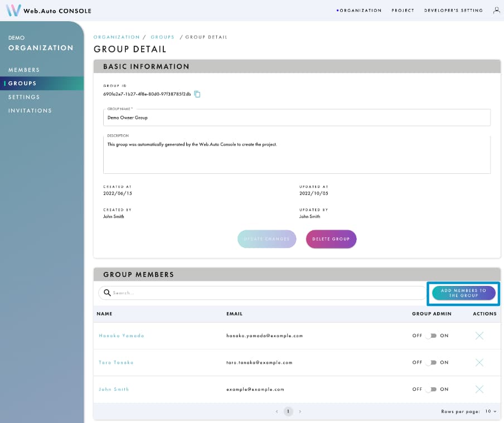
Task: Toggle group admin for Taro Tanaka
Action: (x=431, y=363)
